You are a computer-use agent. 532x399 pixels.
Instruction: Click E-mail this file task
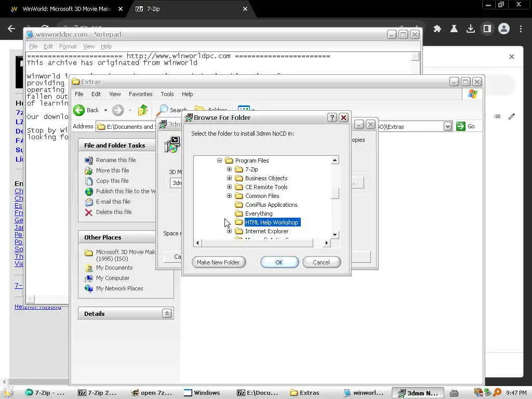coord(113,202)
